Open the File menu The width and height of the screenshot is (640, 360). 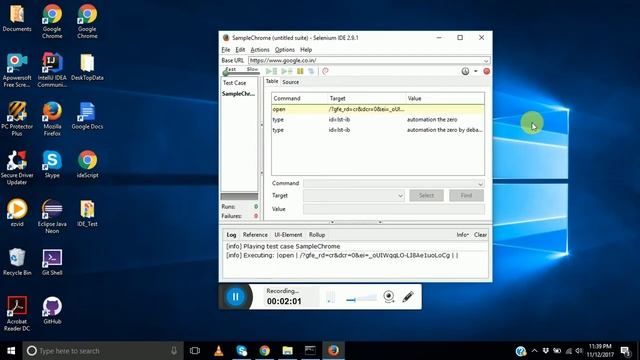[226, 49]
